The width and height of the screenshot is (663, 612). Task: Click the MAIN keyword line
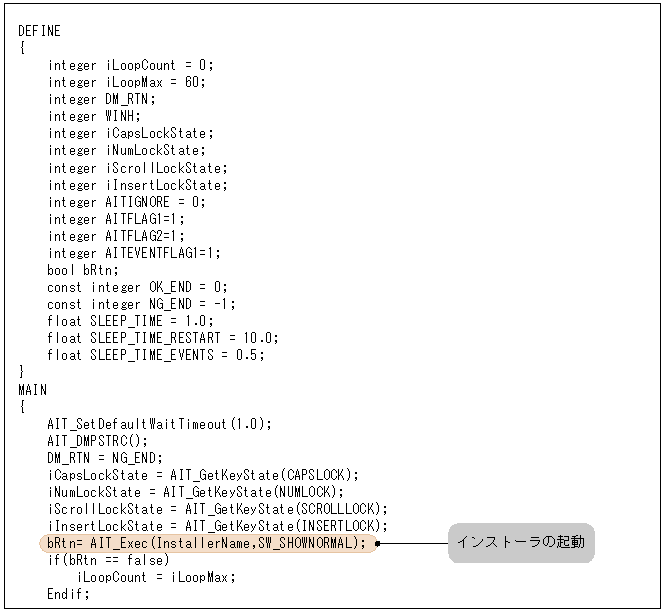[33, 390]
